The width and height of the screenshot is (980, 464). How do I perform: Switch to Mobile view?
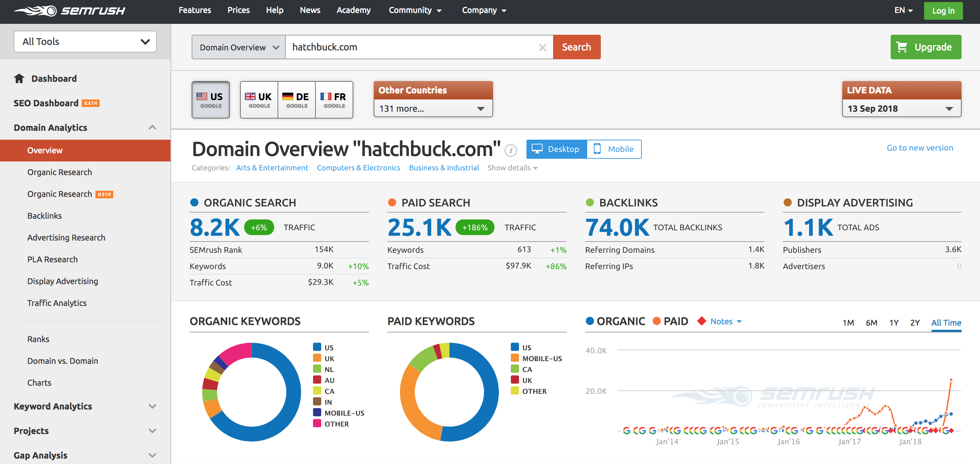tap(614, 149)
